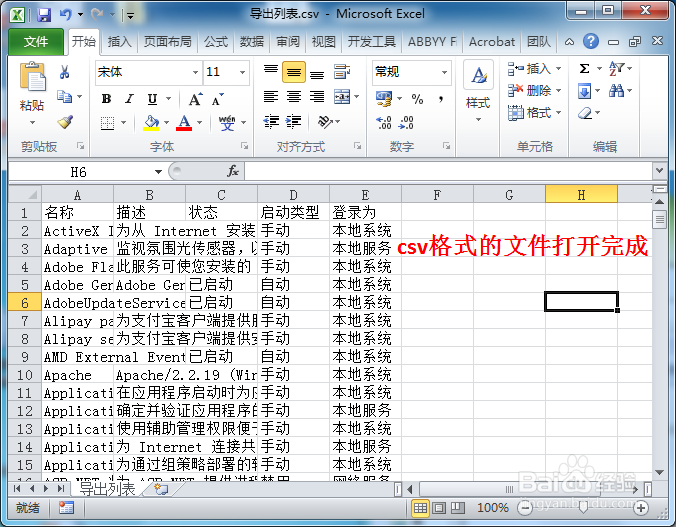676x527 pixels.
Task: Click the borders icon
Action: point(107,123)
